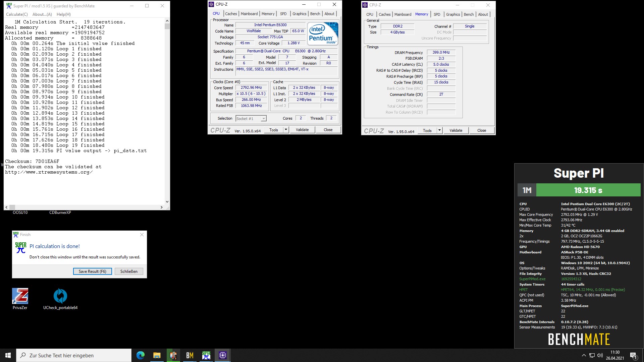This screenshot has width=644, height=362.
Task: Click Windows search box in taskbar
Action: point(74,355)
